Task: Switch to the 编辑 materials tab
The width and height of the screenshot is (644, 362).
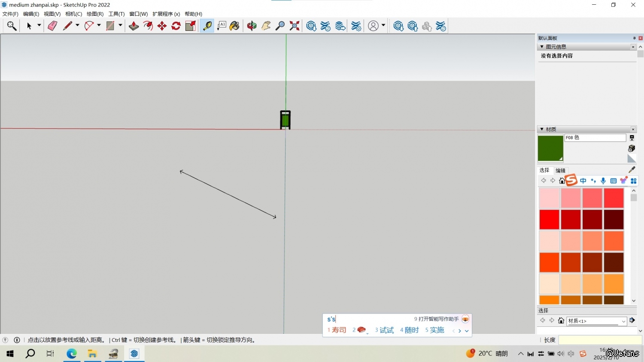Action: pyautogui.click(x=560, y=171)
